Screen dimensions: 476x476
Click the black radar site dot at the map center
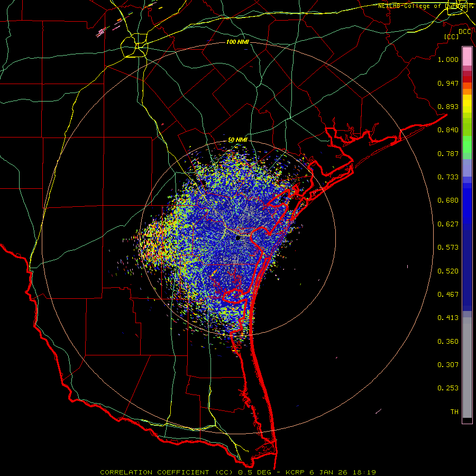pyautogui.click(x=238, y=237)
